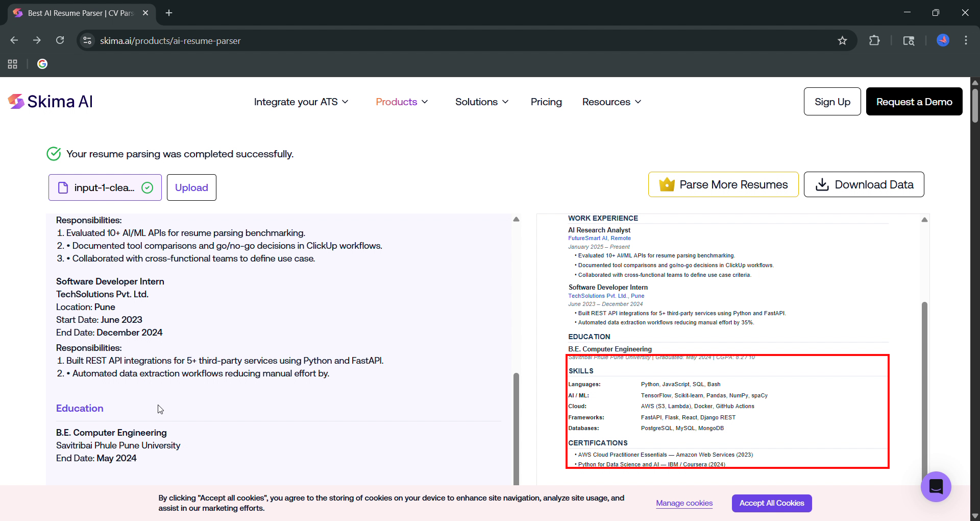Click the parsed data panel scrollbar thumb
Image resolution: width=980 pixels, height=521 pixels.
coord(516,428)
